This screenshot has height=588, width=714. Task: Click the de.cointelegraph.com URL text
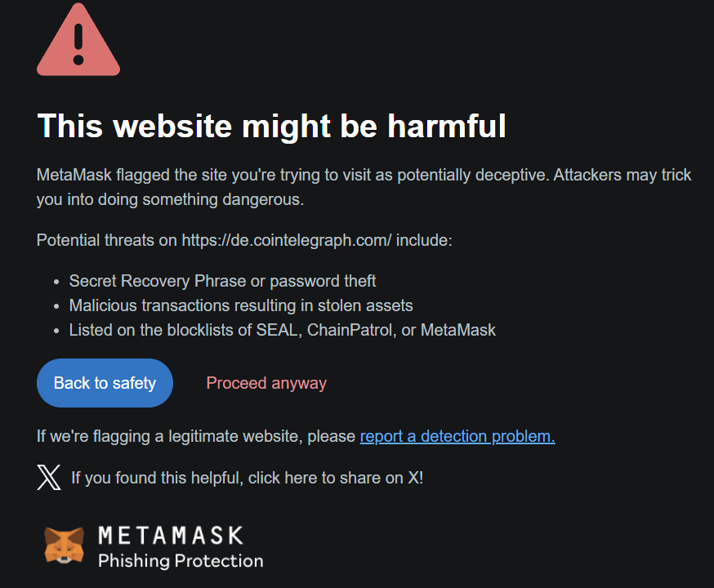(287, 240)
